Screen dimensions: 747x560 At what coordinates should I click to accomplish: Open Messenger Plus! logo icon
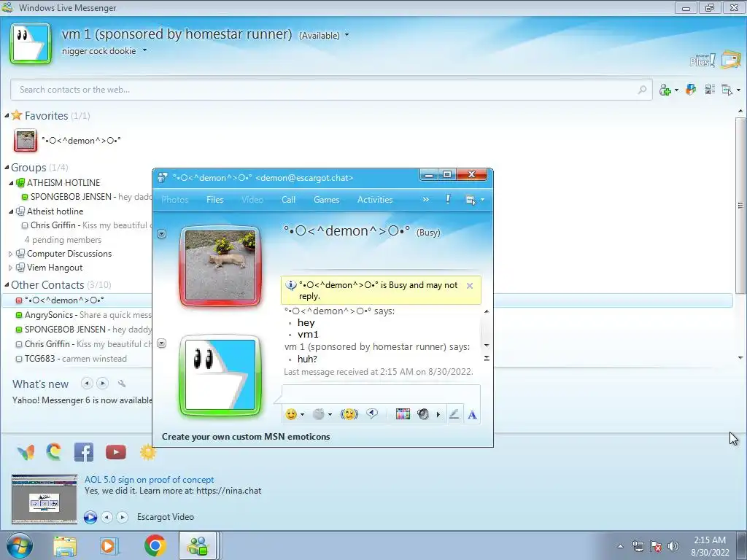[x=703, y=61]
